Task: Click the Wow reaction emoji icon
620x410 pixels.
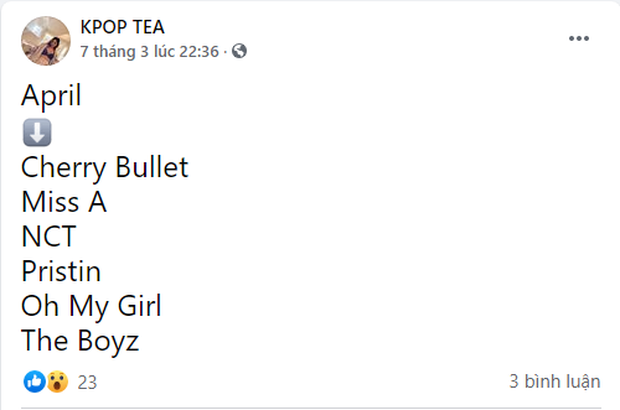Action: [58, 381]
